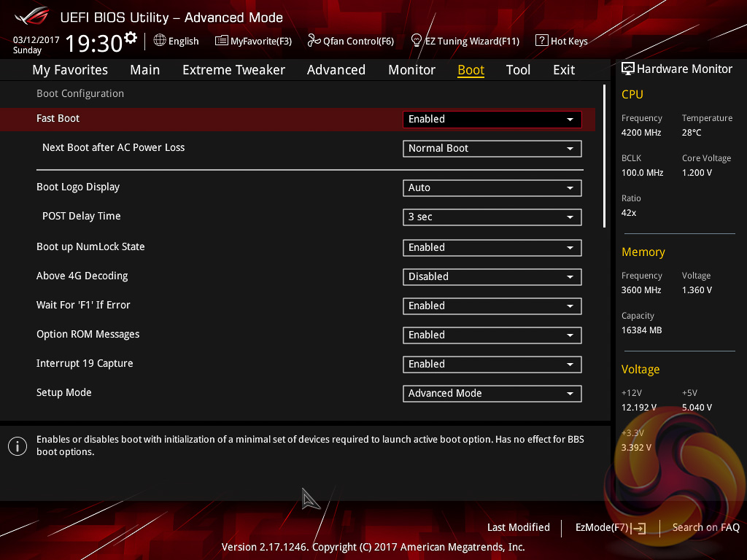Image resolution: width=747 pixels, height=560 pixels.
Task: Open the Extreme Tweaker tab
Action: [x=233, y=70]
